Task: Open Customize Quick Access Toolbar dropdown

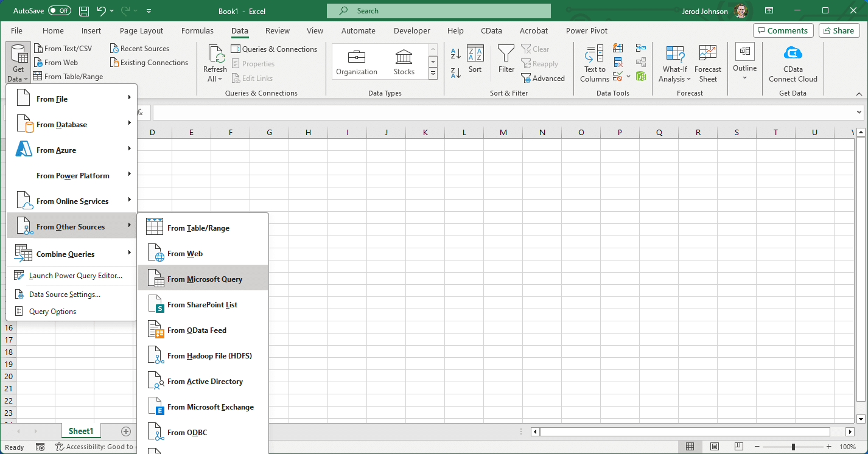Action: coord(150,11)
